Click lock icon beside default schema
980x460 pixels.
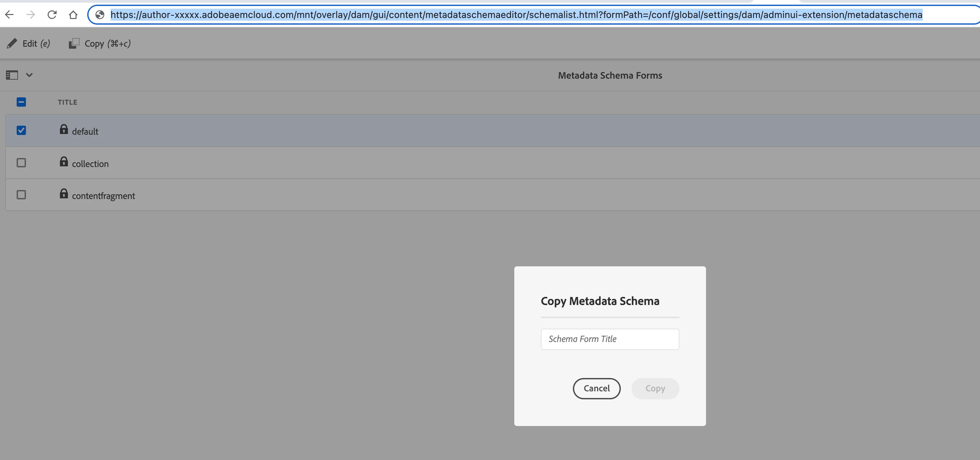point(64,129)
